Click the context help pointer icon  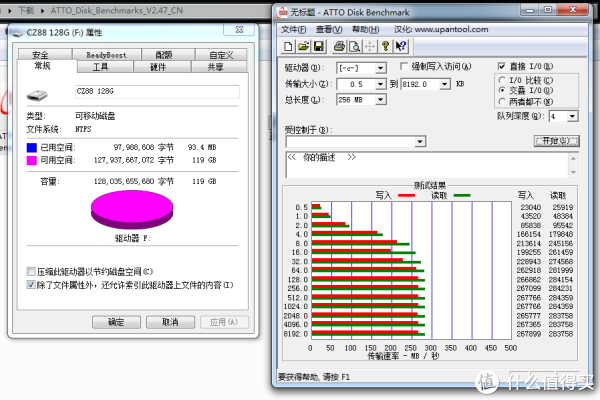pyautogui.click(x=400, y=47)
